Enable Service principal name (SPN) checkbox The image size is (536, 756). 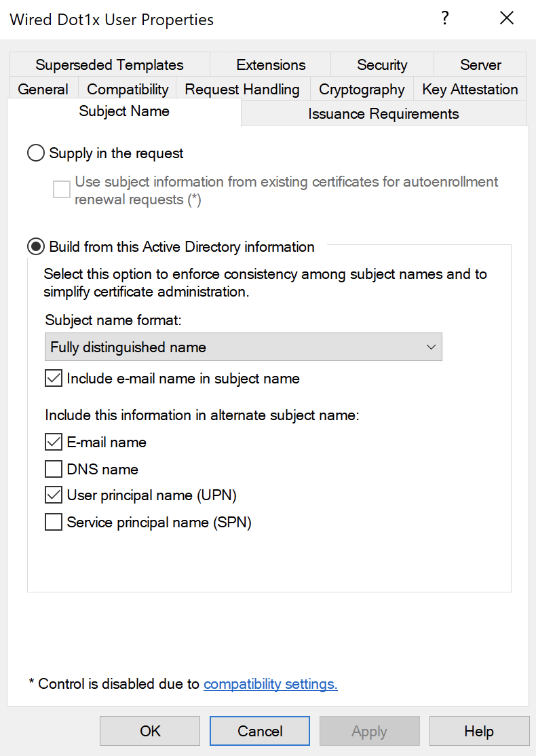tap(54, 523)
